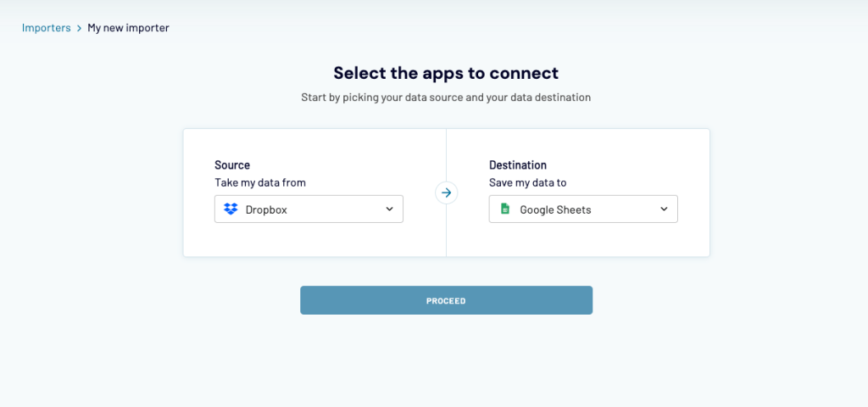Click the Dropbox text in source field
The width and height of the screenshot is (868, 407).
click(x=266, y=210)
